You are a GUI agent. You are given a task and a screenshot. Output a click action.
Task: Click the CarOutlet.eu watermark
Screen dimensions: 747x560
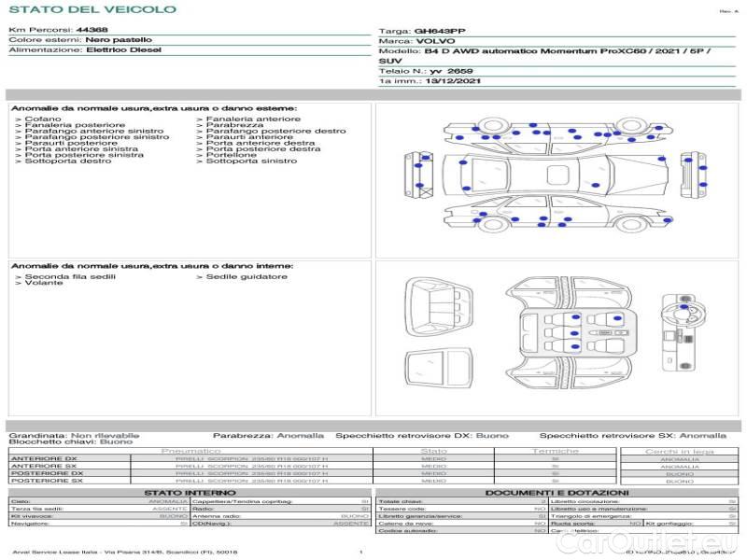click(670, 542)
